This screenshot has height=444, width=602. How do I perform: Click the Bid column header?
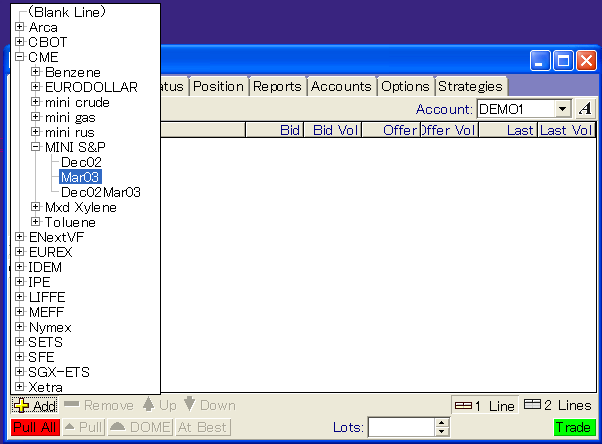[x=275, y=130]
